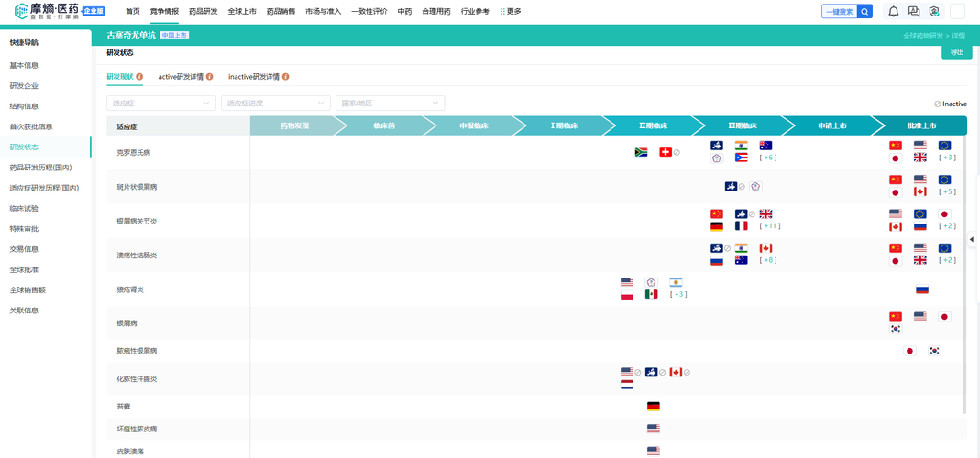980x458 pixels.
Task: Click the 导出 export button
Action: click(x=957, y=52)
